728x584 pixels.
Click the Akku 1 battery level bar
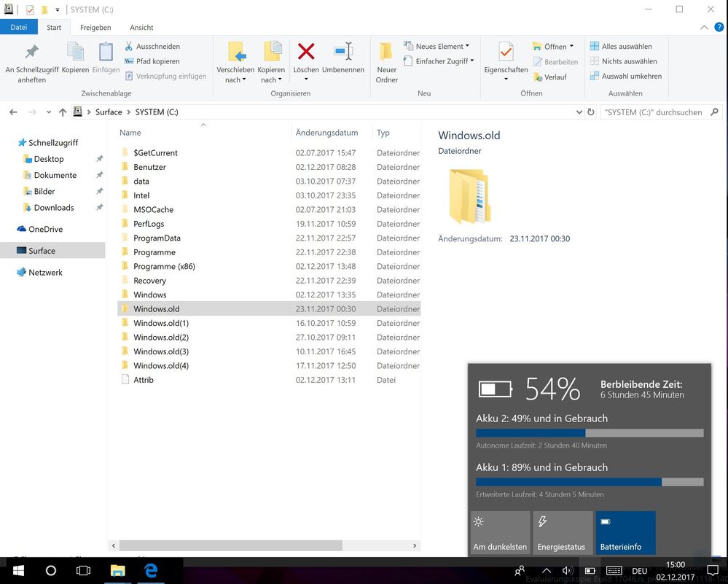click(x=590, y=482)
